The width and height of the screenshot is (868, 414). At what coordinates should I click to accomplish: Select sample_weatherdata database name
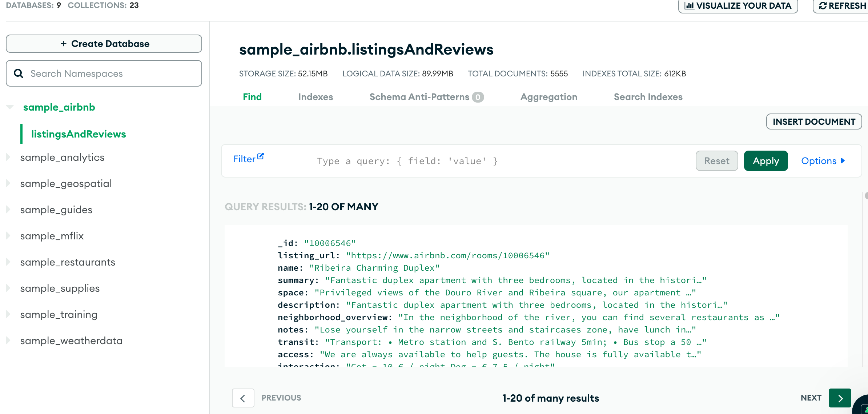tap(71, 341)
